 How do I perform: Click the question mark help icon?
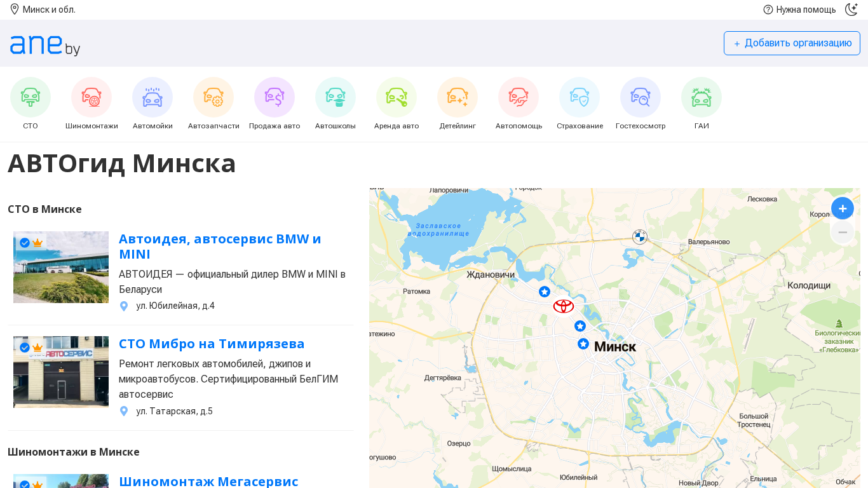coord(768,10)
